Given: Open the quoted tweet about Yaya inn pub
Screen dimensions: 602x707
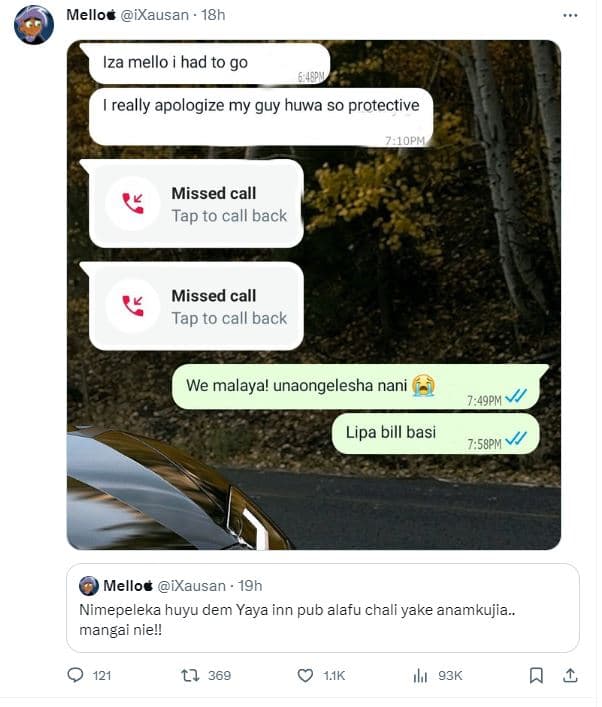Looking at the screenshot, I should (323, 608).
